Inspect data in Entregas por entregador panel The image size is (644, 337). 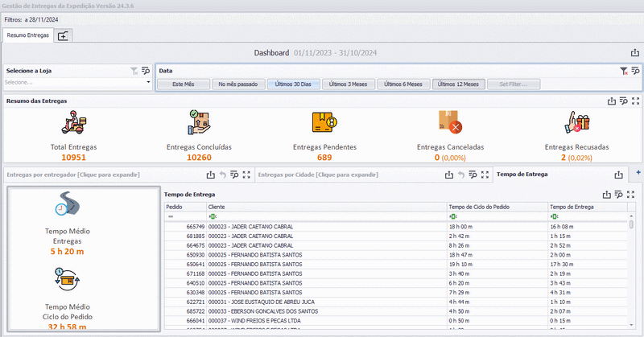pos(234,175)
